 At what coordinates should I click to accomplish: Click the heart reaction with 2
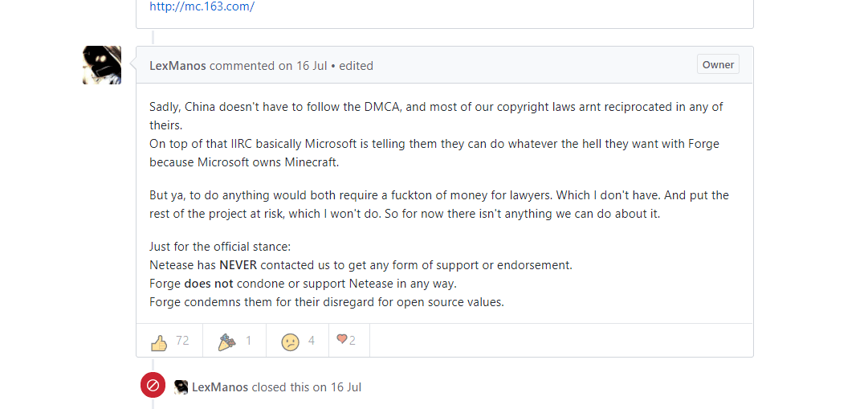click(x=346, y=340)
